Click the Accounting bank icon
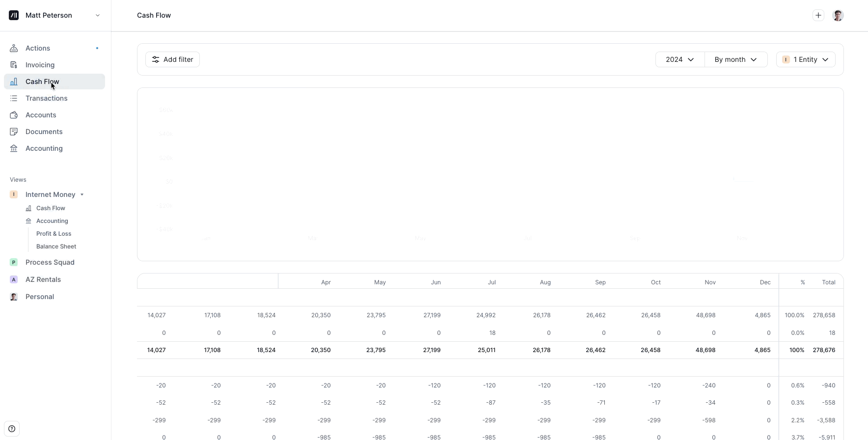Image resolution: width=868 pixels, height=440 pixels. [14, 148]
